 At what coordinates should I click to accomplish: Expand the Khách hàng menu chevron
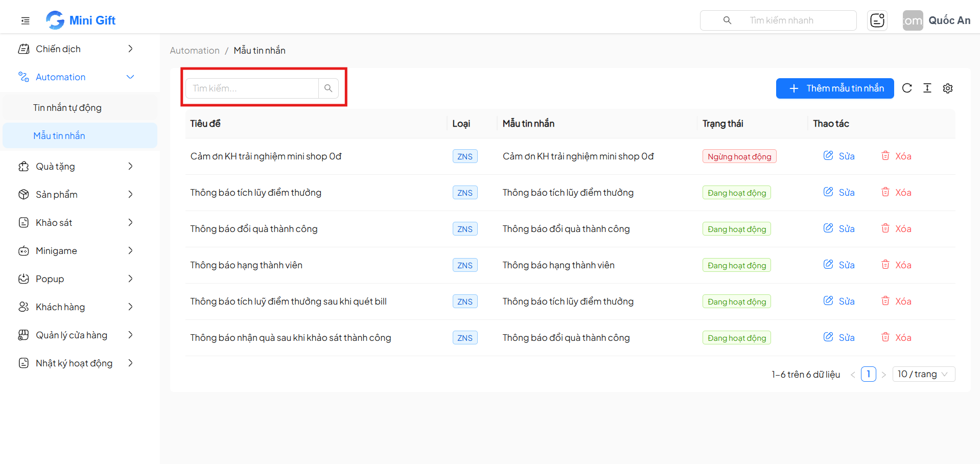point(130,307)
